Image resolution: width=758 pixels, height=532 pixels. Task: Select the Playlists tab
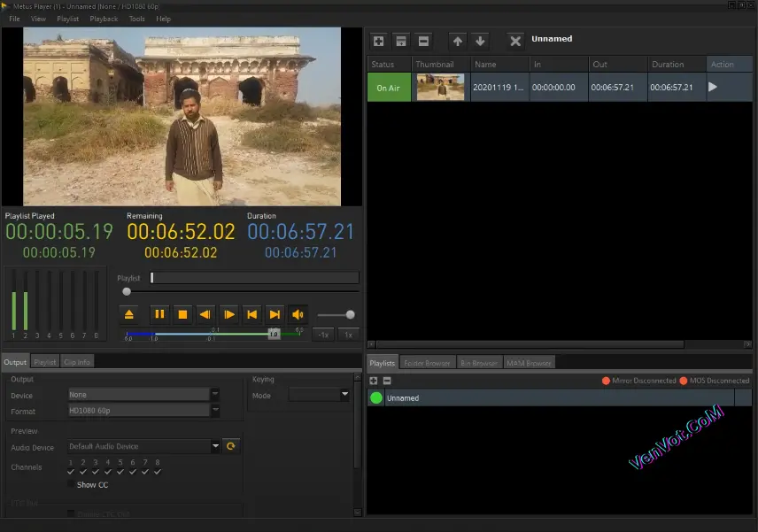coord(382,363)
